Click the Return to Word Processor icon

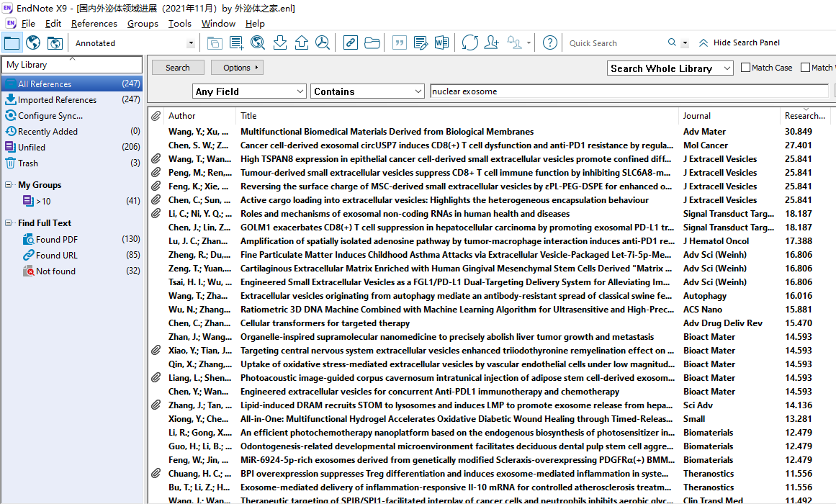pos(442,42)
